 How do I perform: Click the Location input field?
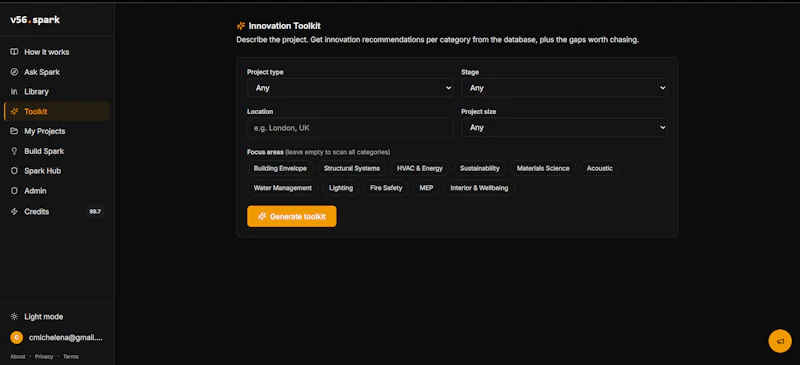[350, 128]
